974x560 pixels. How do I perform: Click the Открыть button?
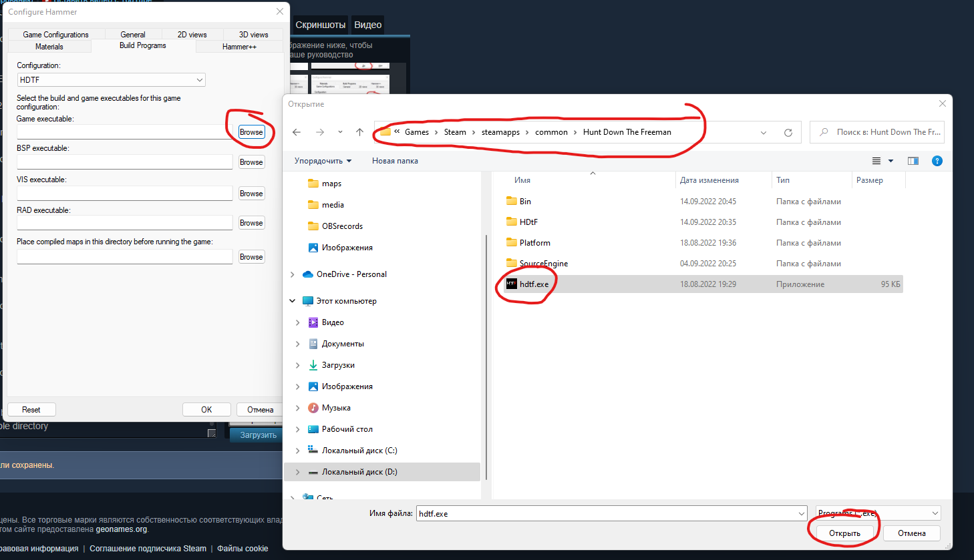[x=844, y=533]
